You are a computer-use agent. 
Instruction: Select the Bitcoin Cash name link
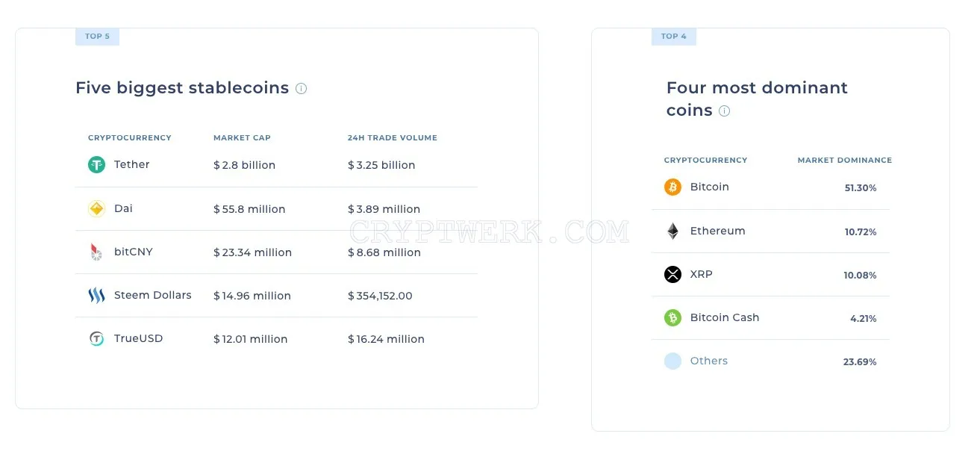(x=724, y=317)
